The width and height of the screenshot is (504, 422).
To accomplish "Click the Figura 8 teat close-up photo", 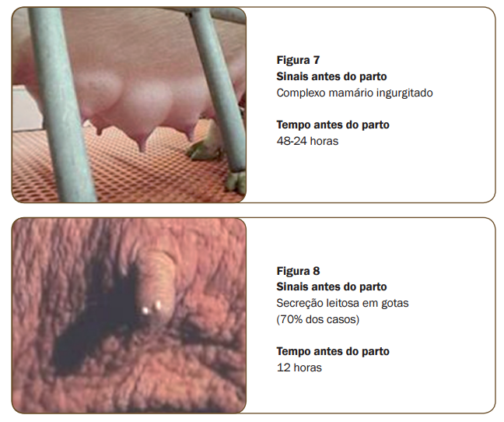I will [x=129, y=315].
